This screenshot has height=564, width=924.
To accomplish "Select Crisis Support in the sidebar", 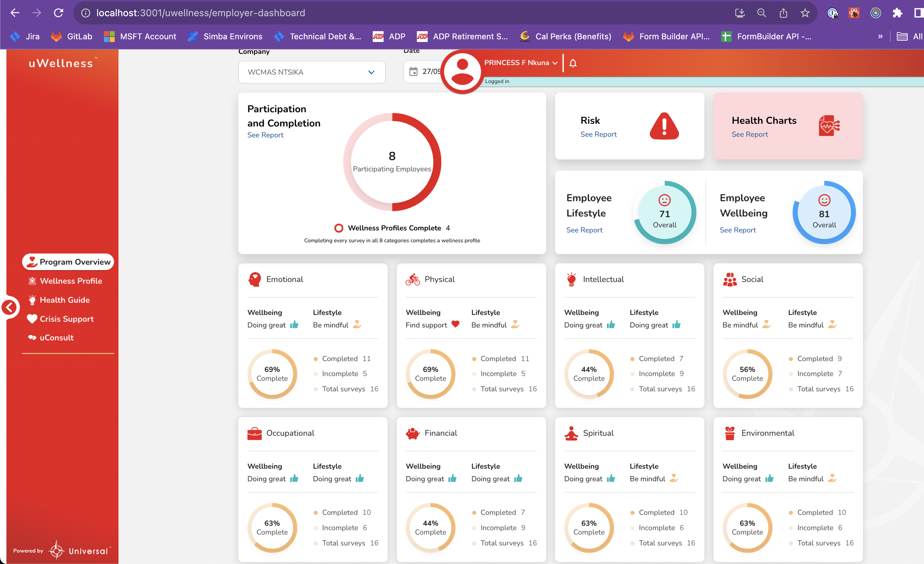I will [x=67, y=319].
